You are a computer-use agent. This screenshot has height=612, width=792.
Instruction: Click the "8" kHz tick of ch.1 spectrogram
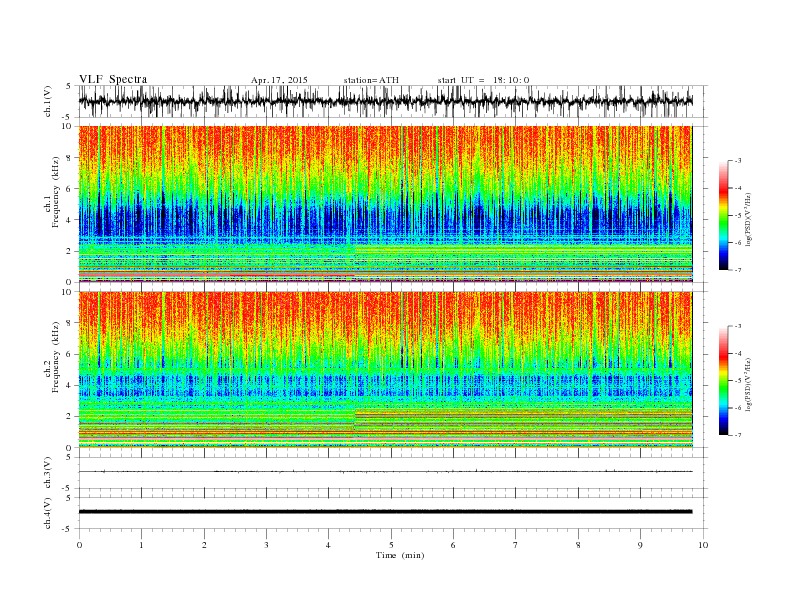tap(70, 158)
